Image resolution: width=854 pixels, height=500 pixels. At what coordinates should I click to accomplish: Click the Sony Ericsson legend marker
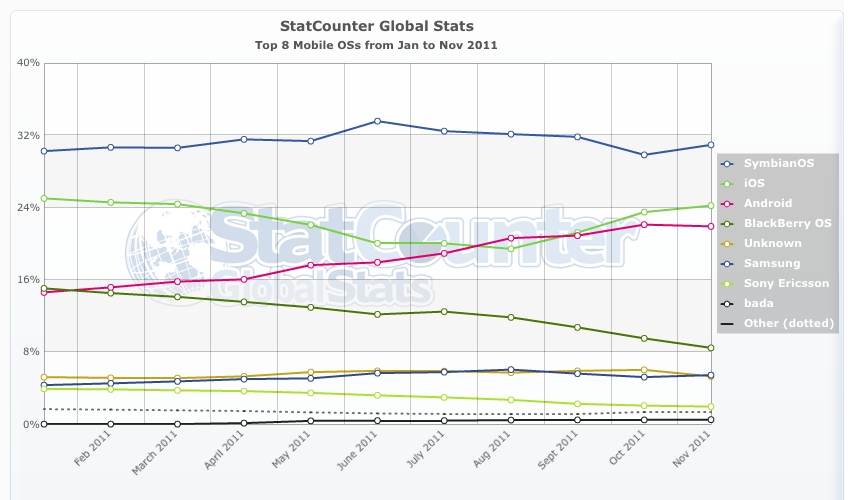click(x=727, y=283)
